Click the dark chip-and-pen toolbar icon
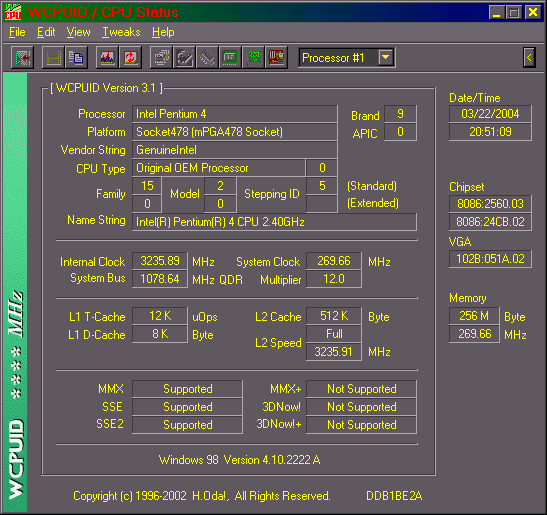547x515 pixels. (x=185, y=58)
